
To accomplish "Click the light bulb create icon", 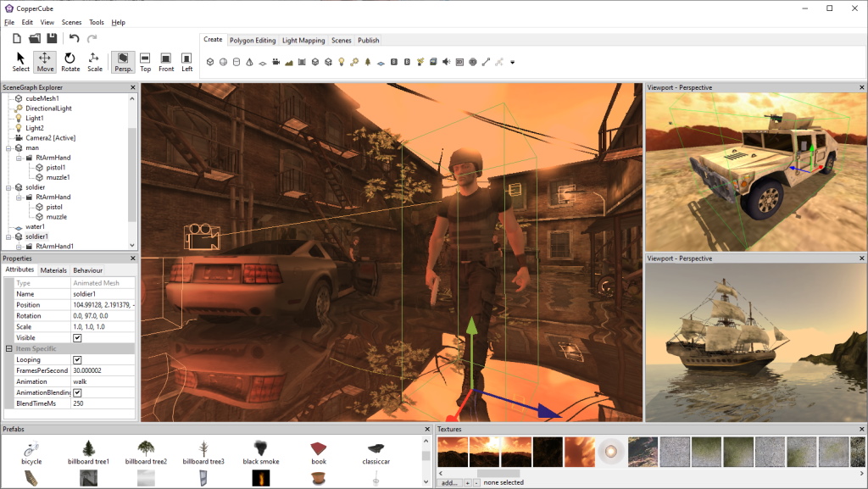I will pyautogui.click(x=341, y=62).
